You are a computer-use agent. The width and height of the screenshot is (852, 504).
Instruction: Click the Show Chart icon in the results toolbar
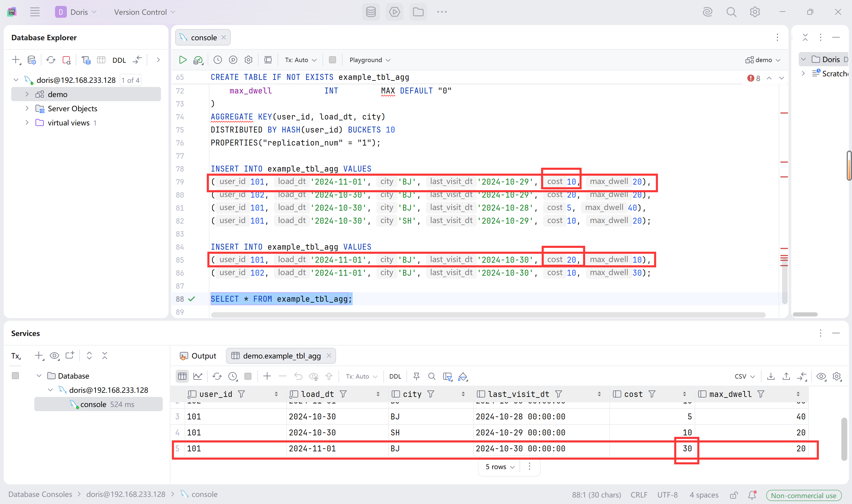198,376
